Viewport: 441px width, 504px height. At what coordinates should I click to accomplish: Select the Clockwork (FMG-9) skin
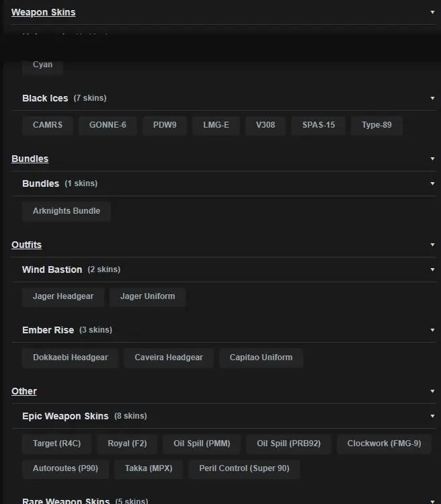point(384,444)
